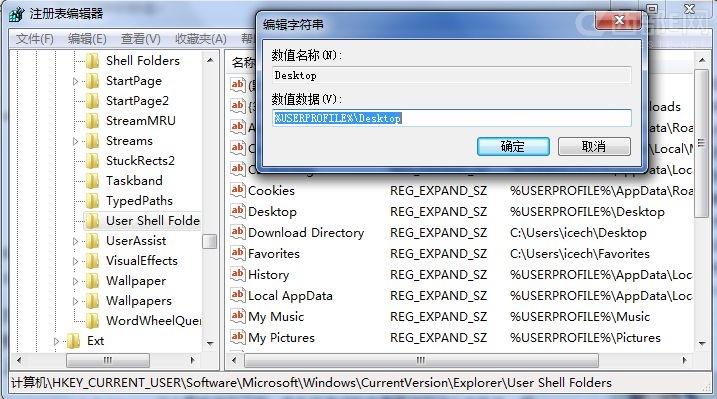This screenshot has height=399, width=717.
Task: Select the Taskband folder icon
Action: [92, 181]
